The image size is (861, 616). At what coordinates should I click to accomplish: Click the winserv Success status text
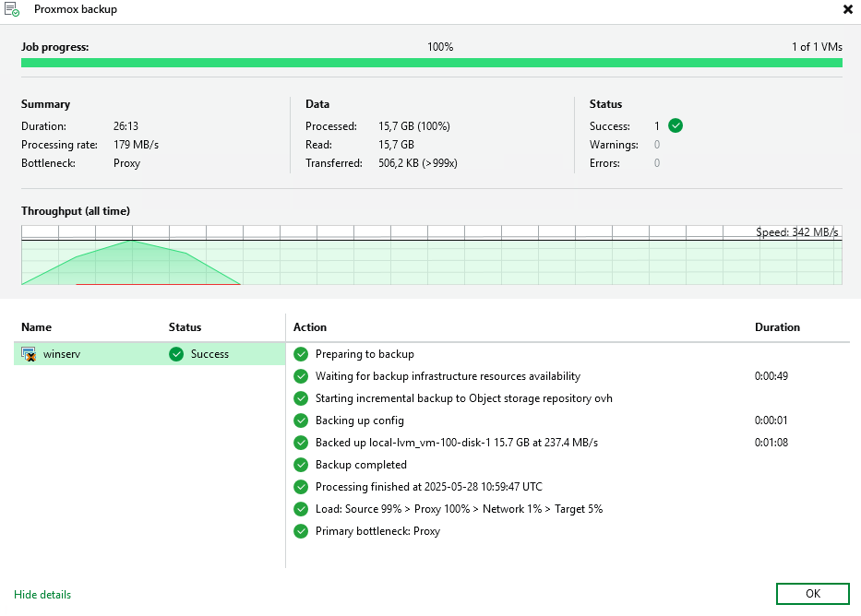pyautogui.click(x=209, y=354)
